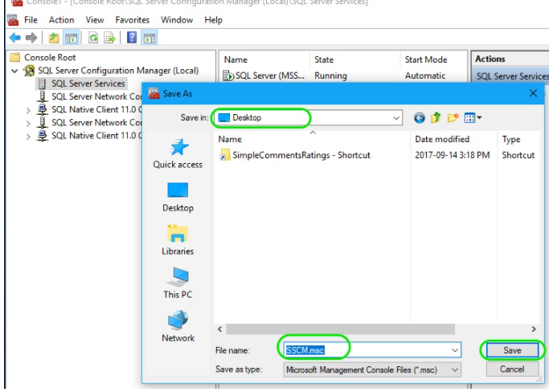Toggle Show/Hide Console Tree toolbar icon
Viewport: 549px width, 392px height.
coord(72,38)
